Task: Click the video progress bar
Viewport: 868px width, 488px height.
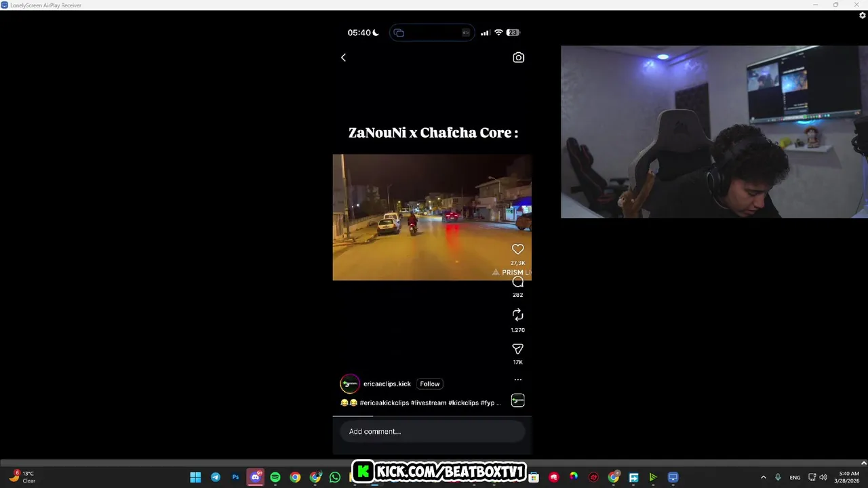Action: pos(432,415)
